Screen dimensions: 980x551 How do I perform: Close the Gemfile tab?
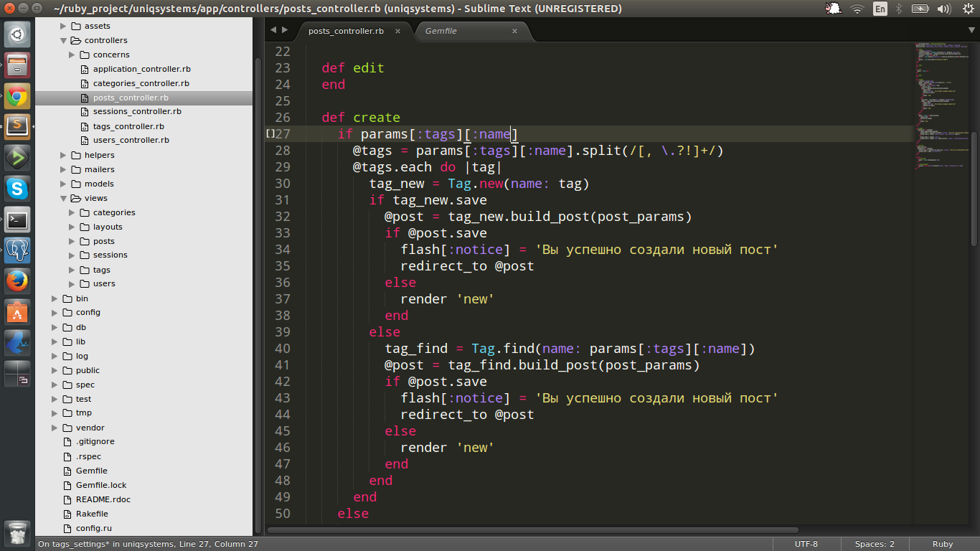(x=514, y=31)
